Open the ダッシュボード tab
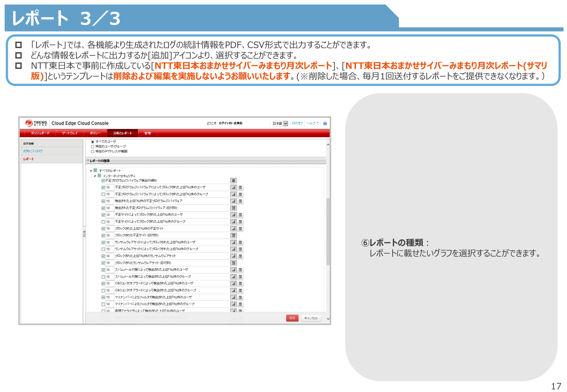Screen dimensions: 567x392 40,133
